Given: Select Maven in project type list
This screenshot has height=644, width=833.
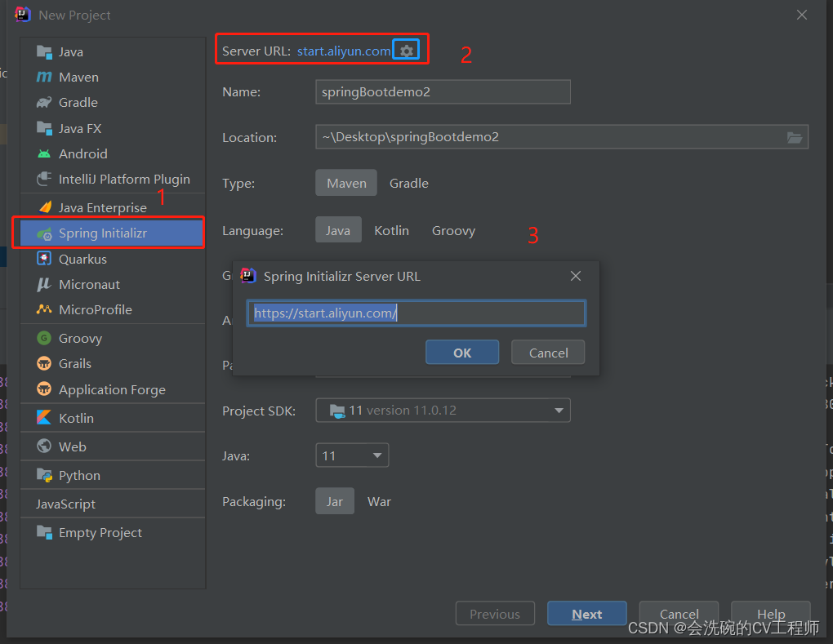Looking at the screenshot, I should click(113, 77).
